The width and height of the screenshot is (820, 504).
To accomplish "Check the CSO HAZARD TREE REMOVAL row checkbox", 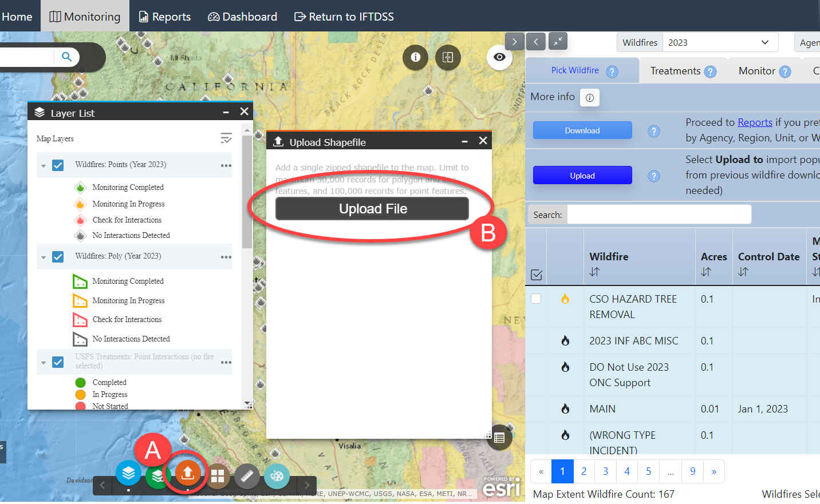I will coord(536,299).
